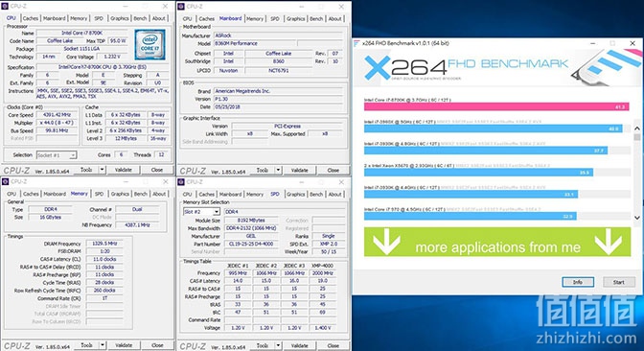644x351 pixels.
Task: Click the CPU-Z icon in the Memory window title bar
Action: pyautogui.click(x=6, y=181)
